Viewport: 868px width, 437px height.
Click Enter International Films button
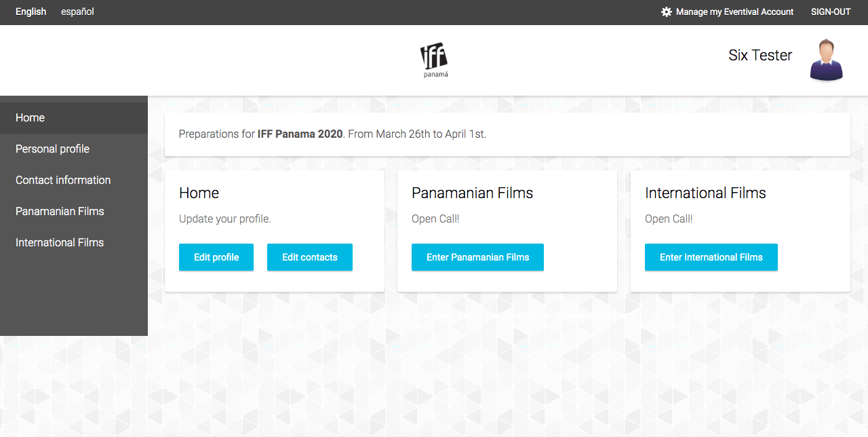(x=711, y=257)
